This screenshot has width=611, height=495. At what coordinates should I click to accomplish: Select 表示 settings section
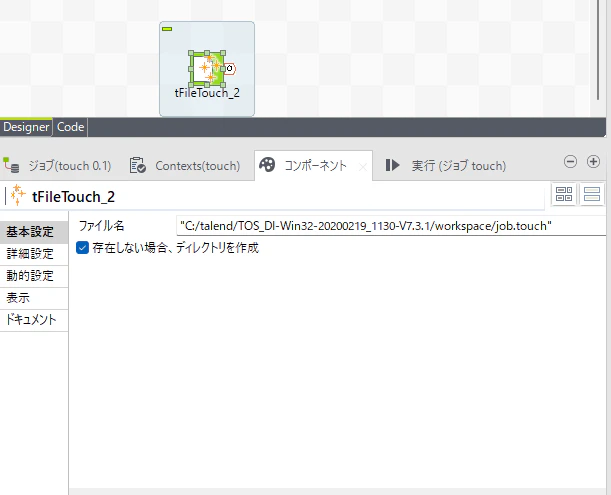[34, 298]
